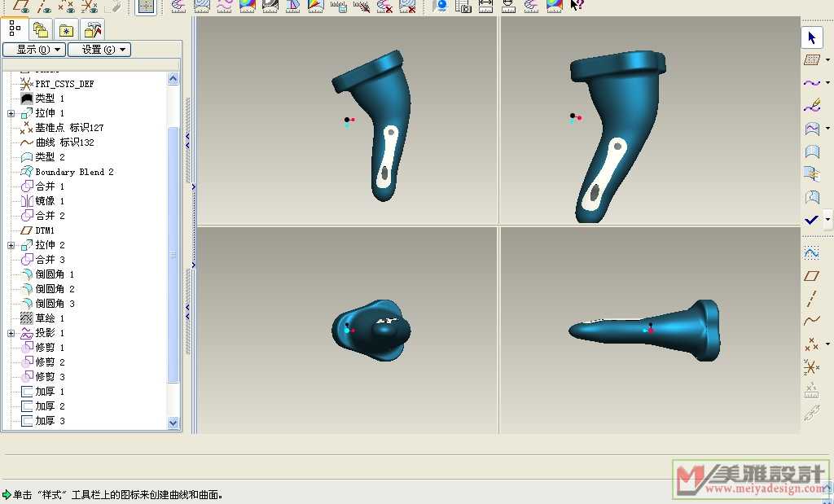Select 倒圆角 2 feature in model tree
Screen dimensions: 834x504
[x=55, y=289]
